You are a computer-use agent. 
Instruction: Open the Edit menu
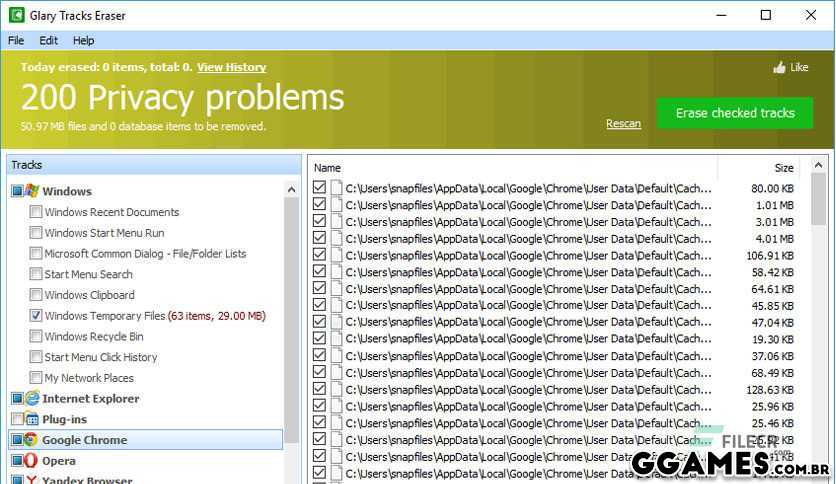[x=48, y=41]
